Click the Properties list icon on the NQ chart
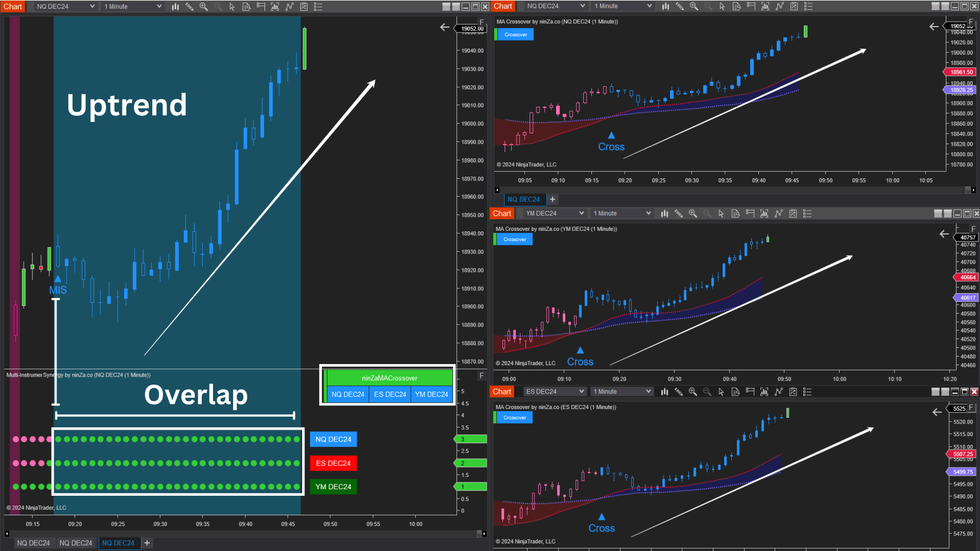The width and height of the screenshot is (980, 551). (x=318, y=7)
